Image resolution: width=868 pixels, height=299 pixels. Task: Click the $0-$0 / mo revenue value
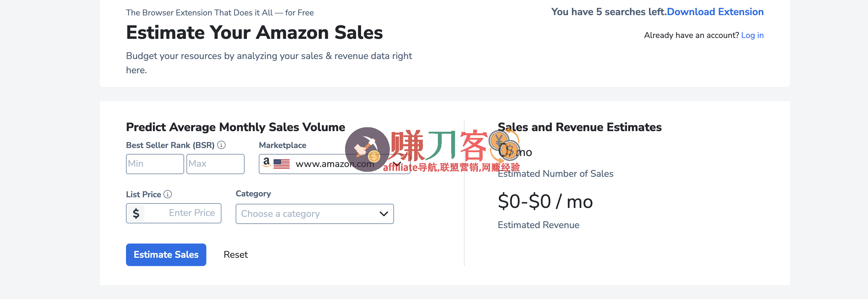[545, 202]
